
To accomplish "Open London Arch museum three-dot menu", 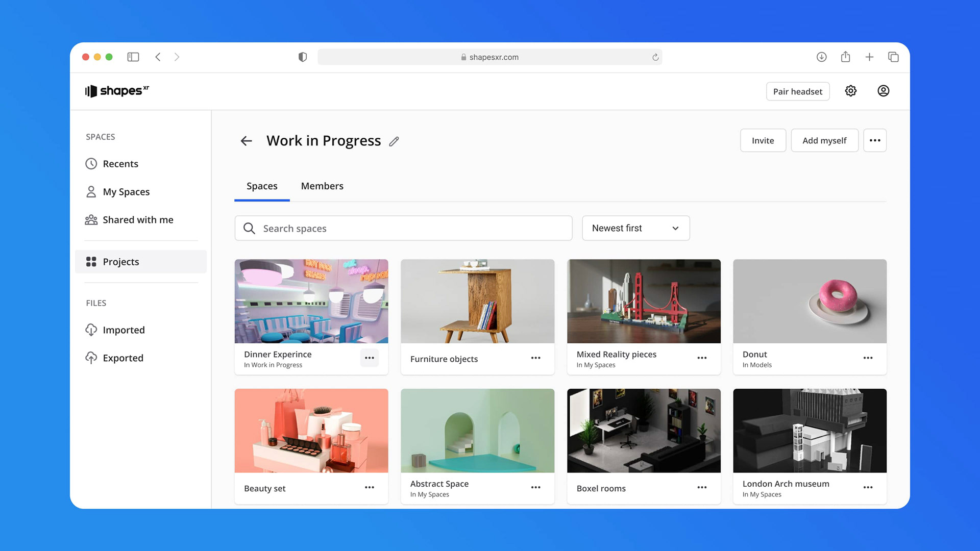I will tap(868, 488).
